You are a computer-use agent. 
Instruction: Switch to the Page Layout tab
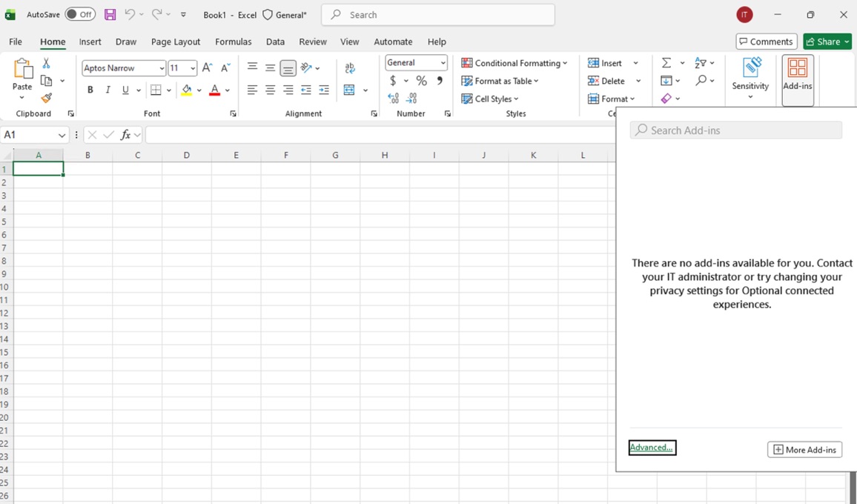[176, 42]
